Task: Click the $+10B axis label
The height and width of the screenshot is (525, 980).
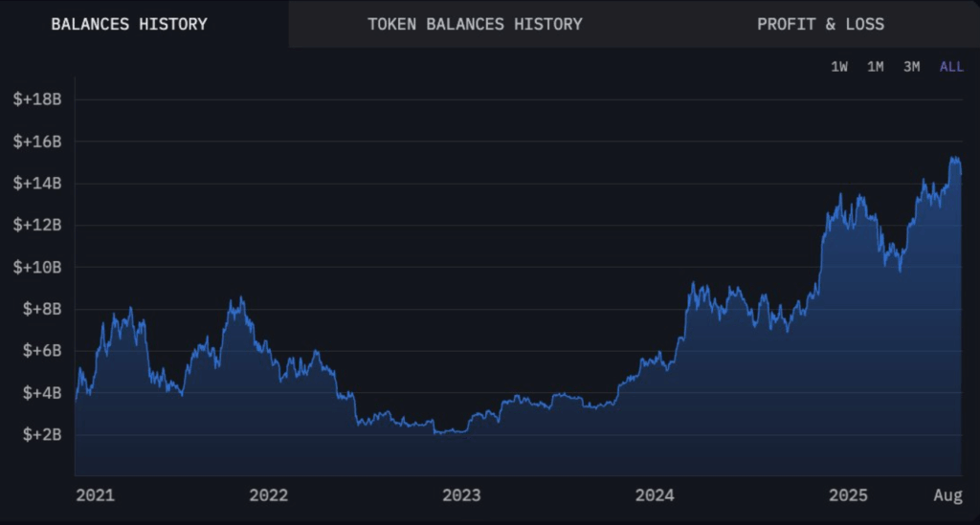Action: [x=37, y=267]
